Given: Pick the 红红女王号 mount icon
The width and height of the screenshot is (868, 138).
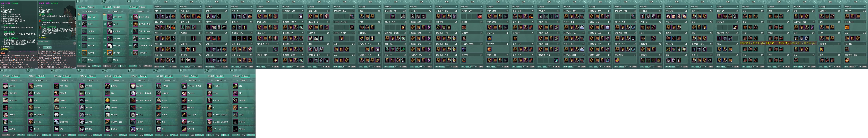Looking at the screenshot, I should click(5, 100).
